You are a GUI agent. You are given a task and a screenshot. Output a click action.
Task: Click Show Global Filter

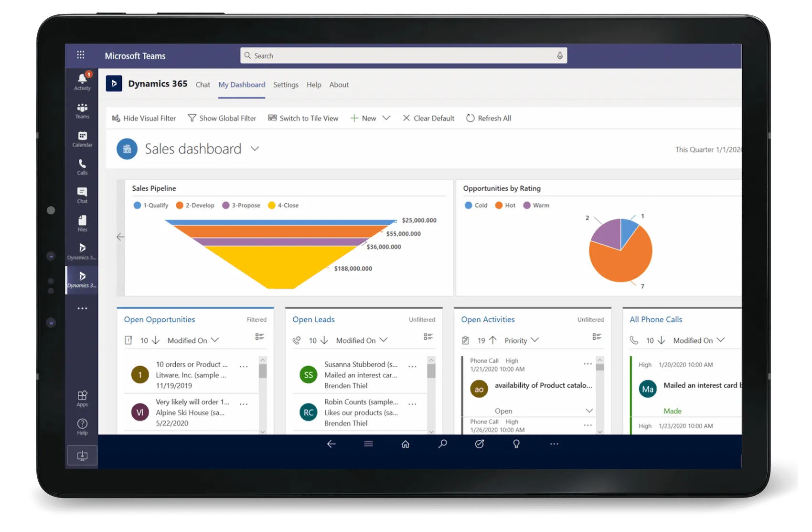point(222,118)
